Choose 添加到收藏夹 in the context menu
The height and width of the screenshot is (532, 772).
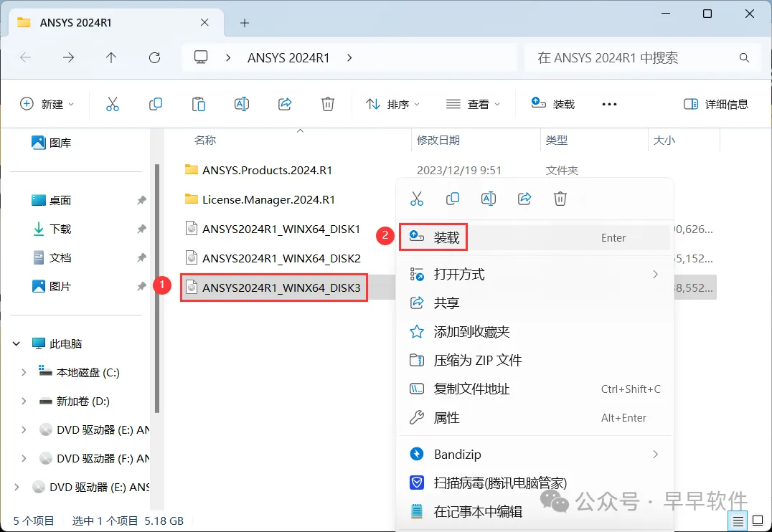pos(535,332)
